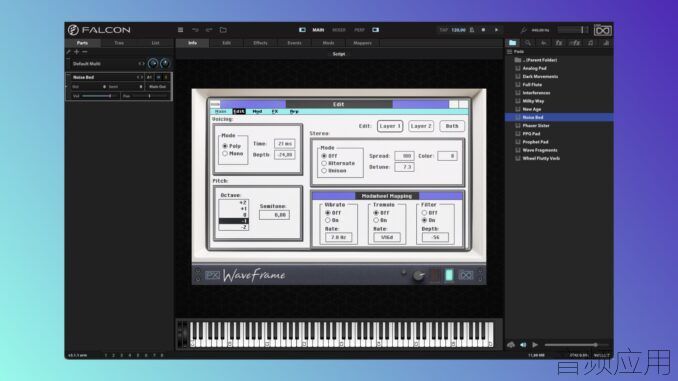
Task: Click the Both layers edit button
Action: (x=452, y=126)
